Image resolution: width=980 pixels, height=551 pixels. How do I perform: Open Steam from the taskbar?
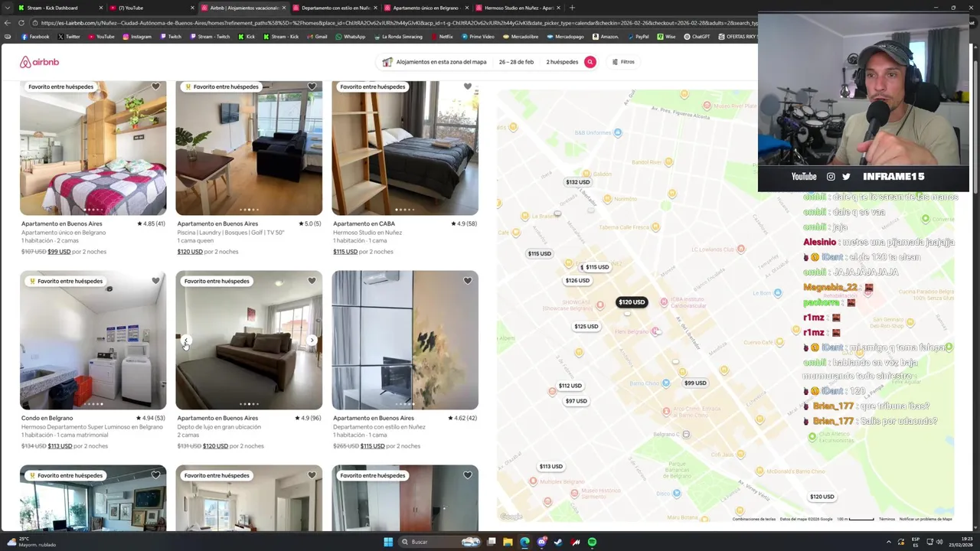pyautogui.click(x=558, y=542)
